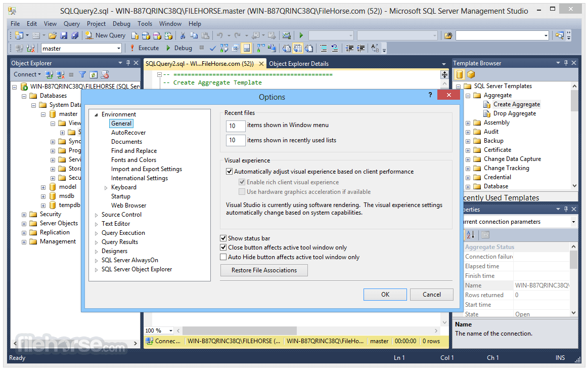The height and width of the screenshot is (370, 588).
Task: Confirm options with the OK button
Action: 385,294
